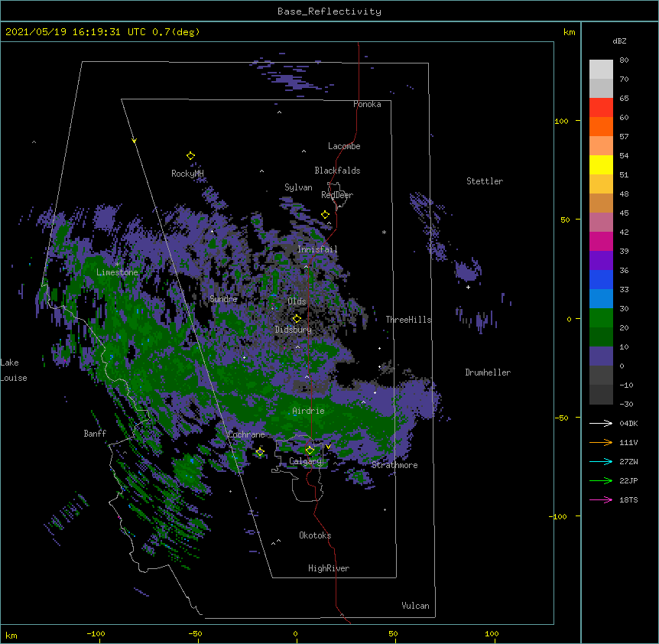The width and height of the screenshot is (659, 644).
Task: Click the Vulcan label
Action: coord(415,606)
